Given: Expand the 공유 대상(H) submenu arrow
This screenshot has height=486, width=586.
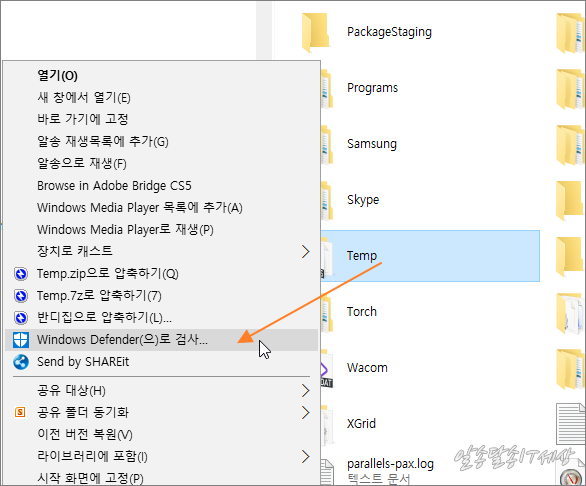Looking at the screenshot, I should coord(305,391).
